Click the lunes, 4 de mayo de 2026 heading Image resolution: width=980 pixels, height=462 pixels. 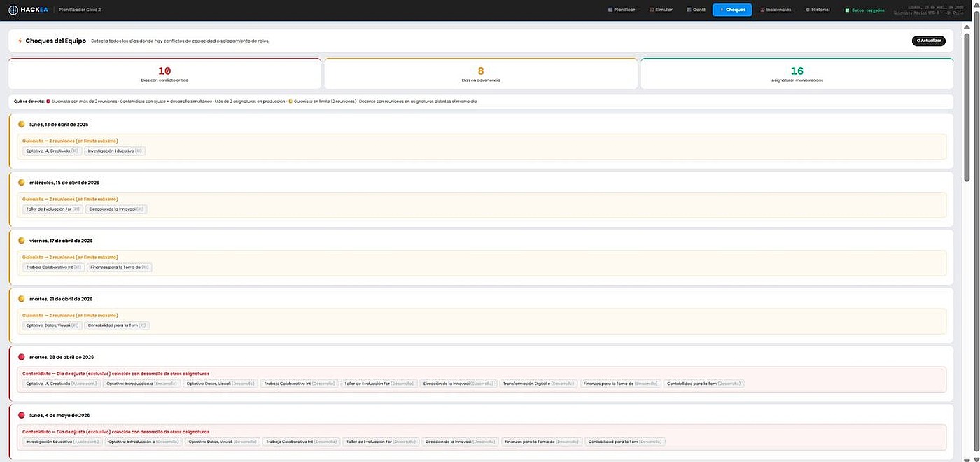tap(59, 415)
